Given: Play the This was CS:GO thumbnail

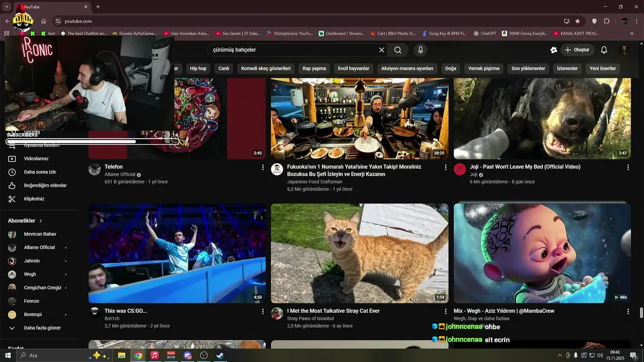Looking at the screenshot, I should (x=177, y=253).
